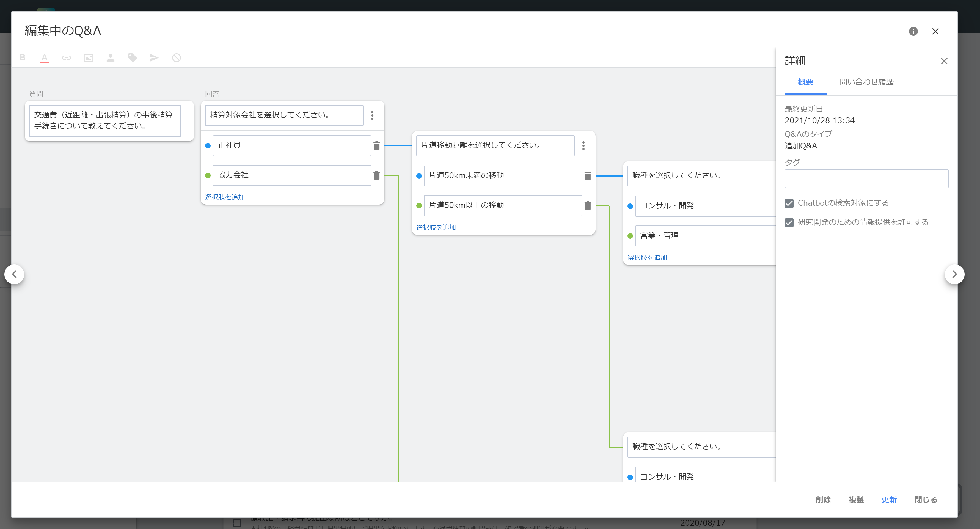Edit the 片道50km未満の移動 choice field
This screenshot has width=980, height=529.
pyautogui.click(x=503, y=176)
